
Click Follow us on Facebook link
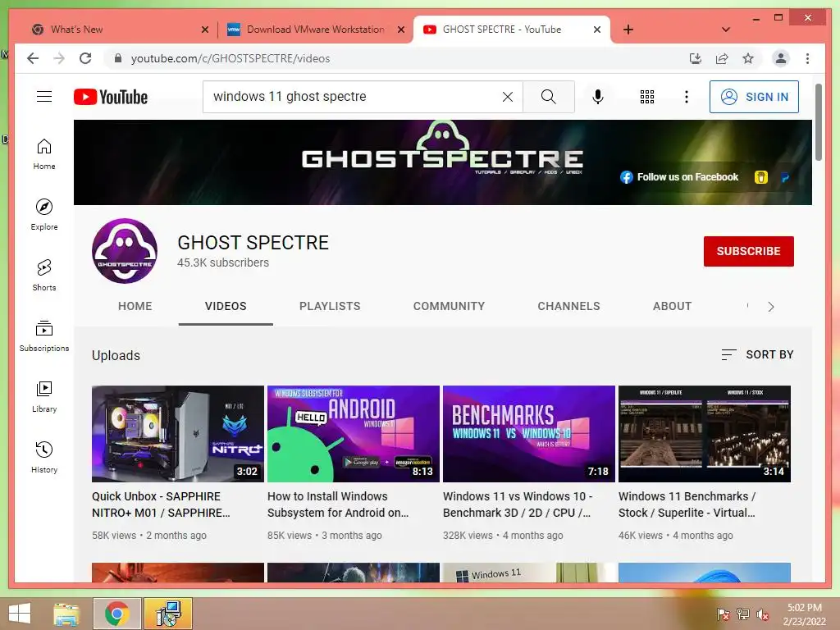(x=687, y=177)
